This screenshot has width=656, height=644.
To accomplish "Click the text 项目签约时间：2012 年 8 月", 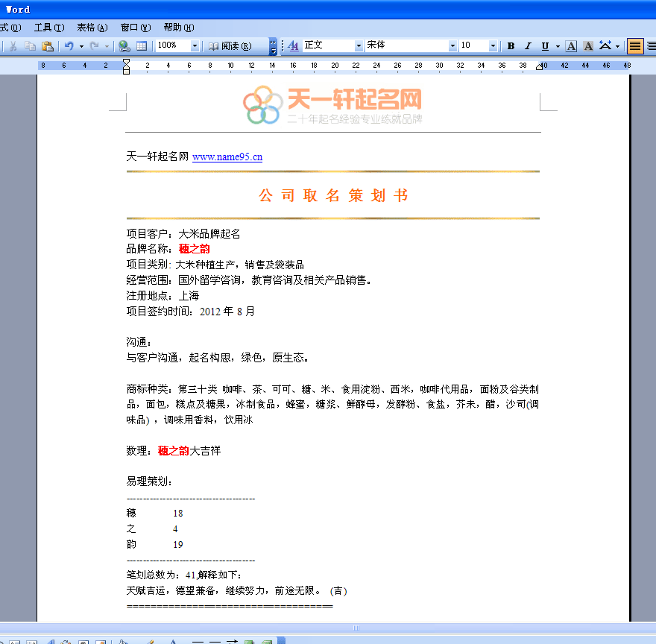I will click(x=190, y=312).
